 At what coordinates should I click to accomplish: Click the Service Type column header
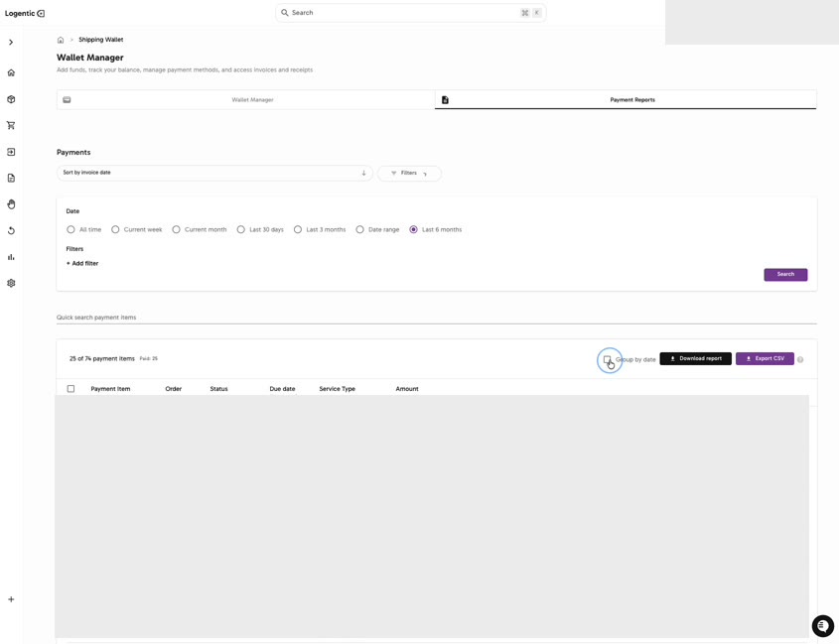(x=338, y=389)
